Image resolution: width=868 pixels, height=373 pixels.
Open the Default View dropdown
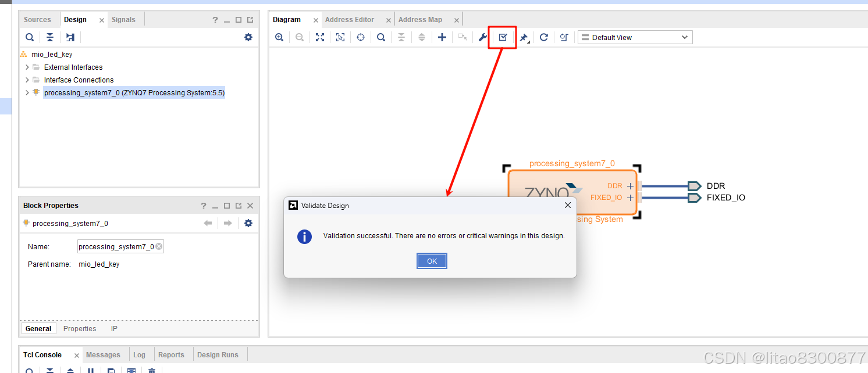(x=635, y=37)
